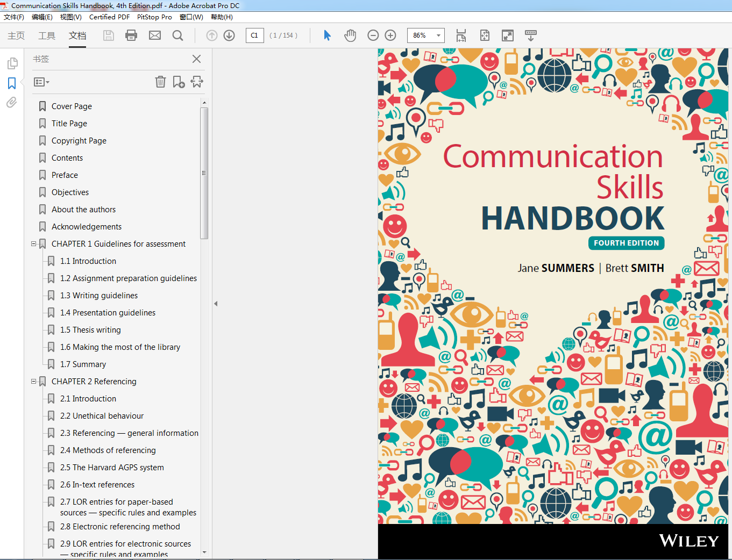
Task: Open 1.2 Assignment preparation guidelines bookmark
Action: pos(129,278)
